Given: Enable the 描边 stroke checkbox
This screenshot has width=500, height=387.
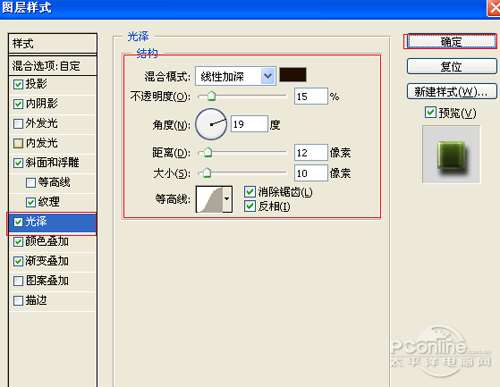Looking at the screenshot, I should pyautogui.click(x=18, y=301).
